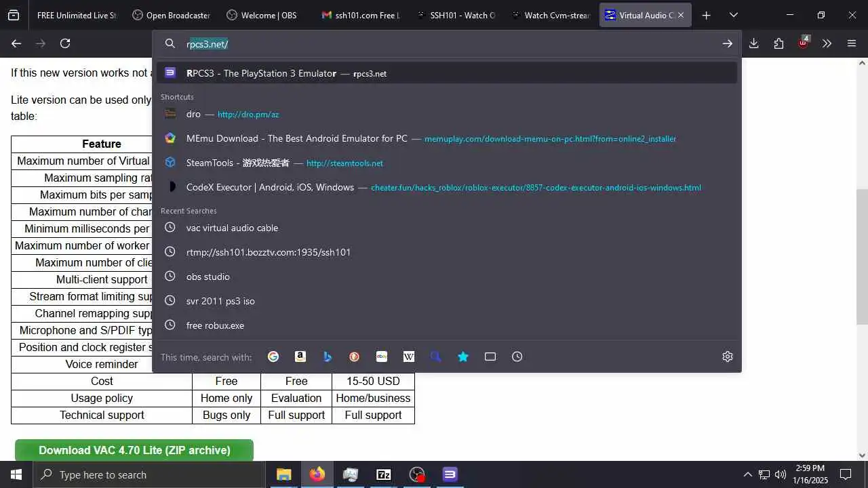Search this time with eBay
This screenshot has width=868, height=488.
pos(382,357)
